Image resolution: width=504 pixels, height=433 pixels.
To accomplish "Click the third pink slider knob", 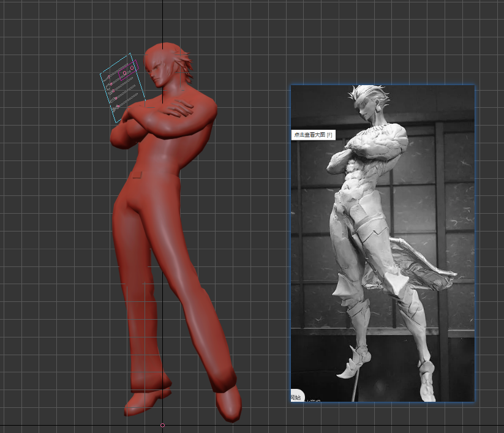I will [x=113, y=92].
